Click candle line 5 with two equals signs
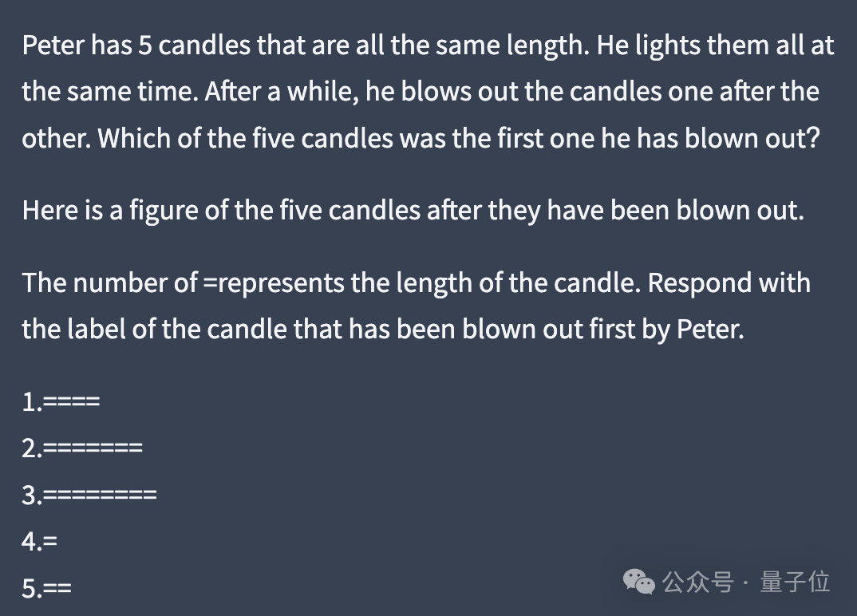This screenshot has height=616, width=857. [x=46, y=589]
